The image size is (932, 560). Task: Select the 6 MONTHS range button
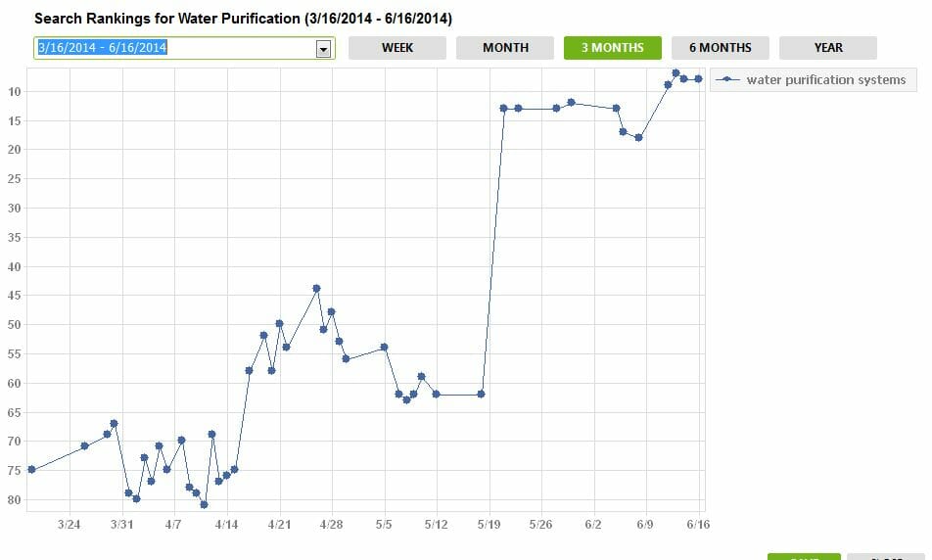click(721, 48)
